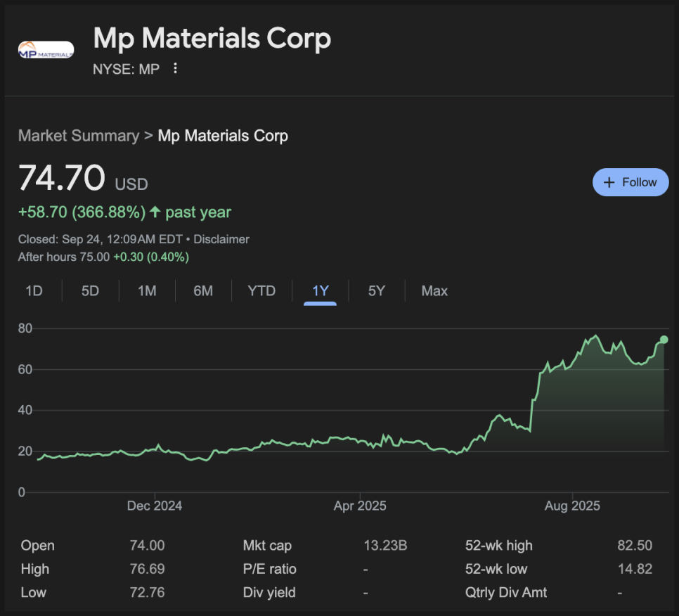Click the 52-wk low value 14.82

click(x=635, y=569)
